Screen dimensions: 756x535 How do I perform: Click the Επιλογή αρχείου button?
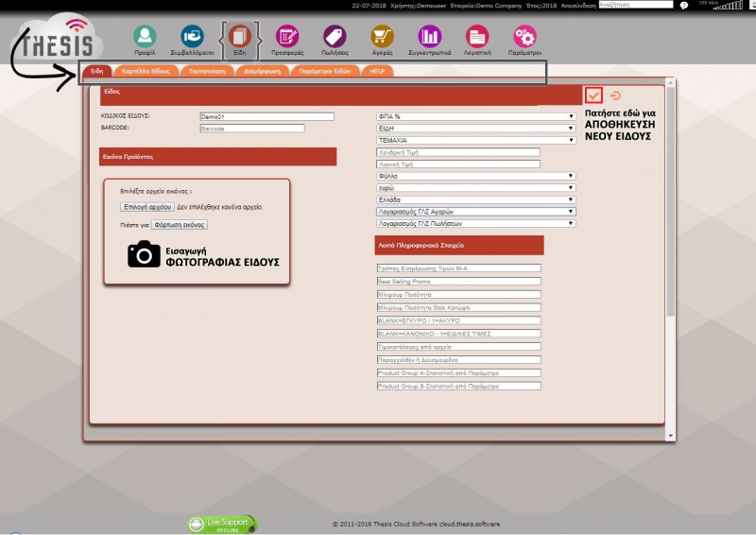[x=146, y=206]
